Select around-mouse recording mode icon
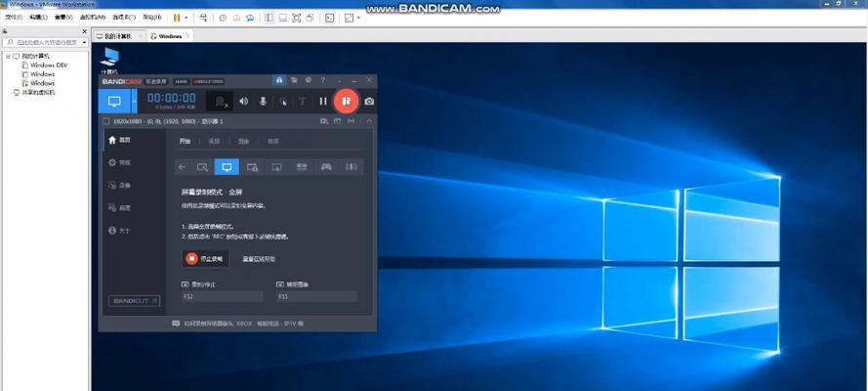 pos(277,167)
